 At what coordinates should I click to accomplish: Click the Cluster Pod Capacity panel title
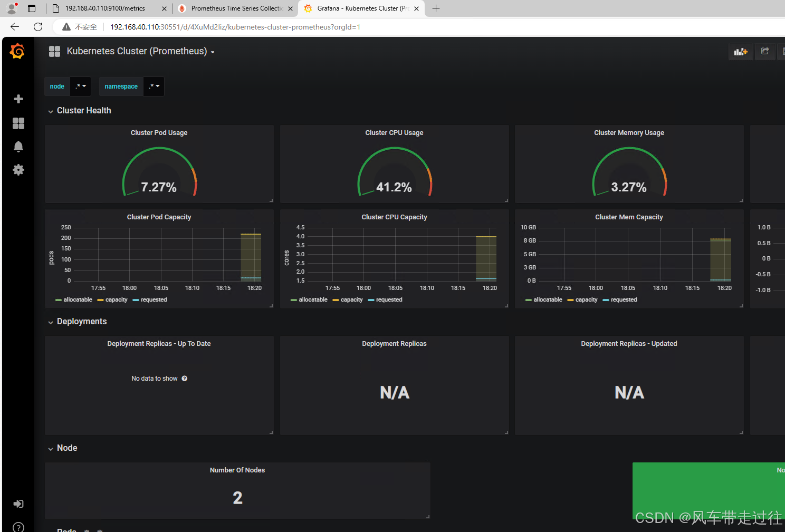(159, 217)
